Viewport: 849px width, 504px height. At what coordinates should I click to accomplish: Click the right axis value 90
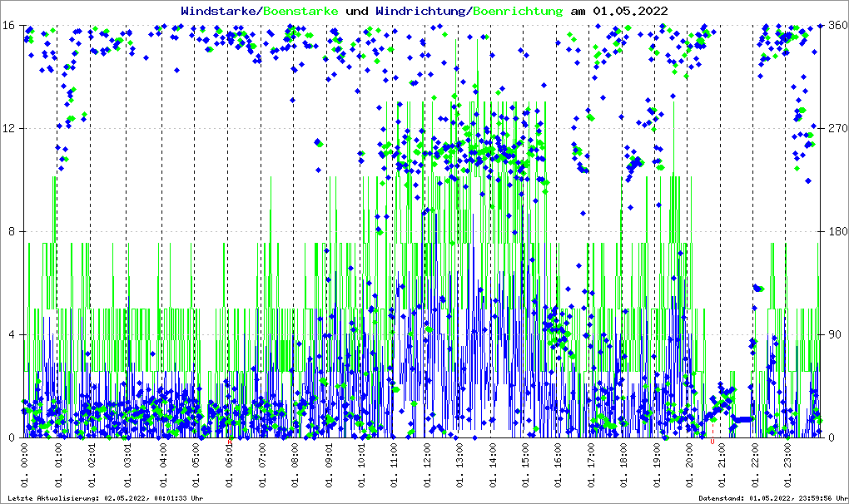pyautogui.click(x=832, y=335)
